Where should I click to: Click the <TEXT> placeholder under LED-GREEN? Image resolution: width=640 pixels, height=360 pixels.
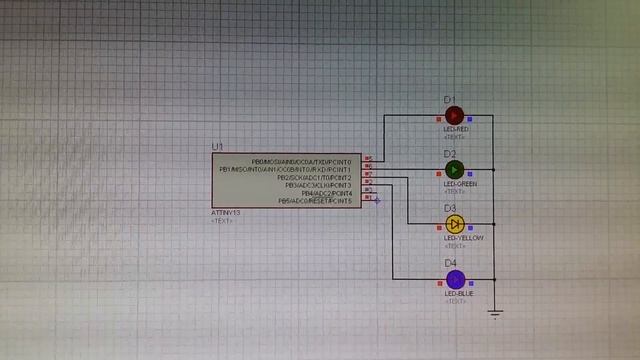pos(454,191)
